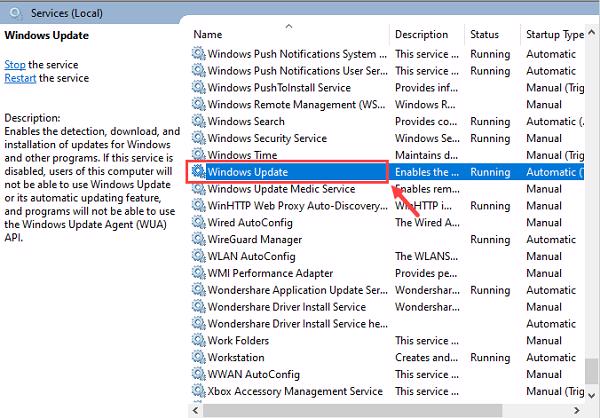Select the Windows Update Medic Service name
Viewport: 600px width, 418px height.
(x=281, y=189)
